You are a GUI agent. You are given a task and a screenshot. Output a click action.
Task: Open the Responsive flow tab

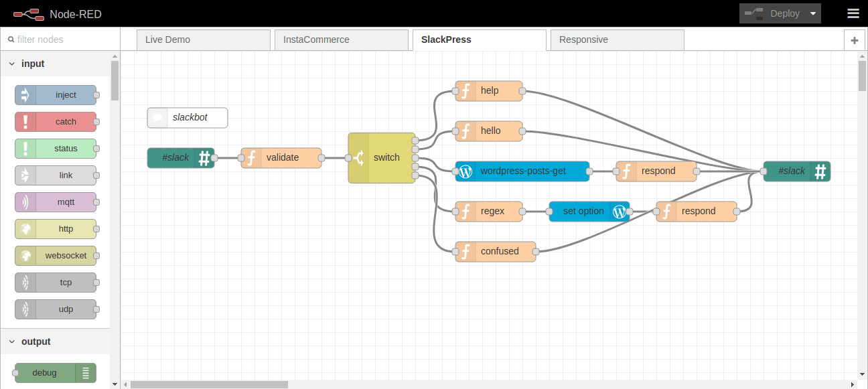pyautogui.click(x=617, y=40)
